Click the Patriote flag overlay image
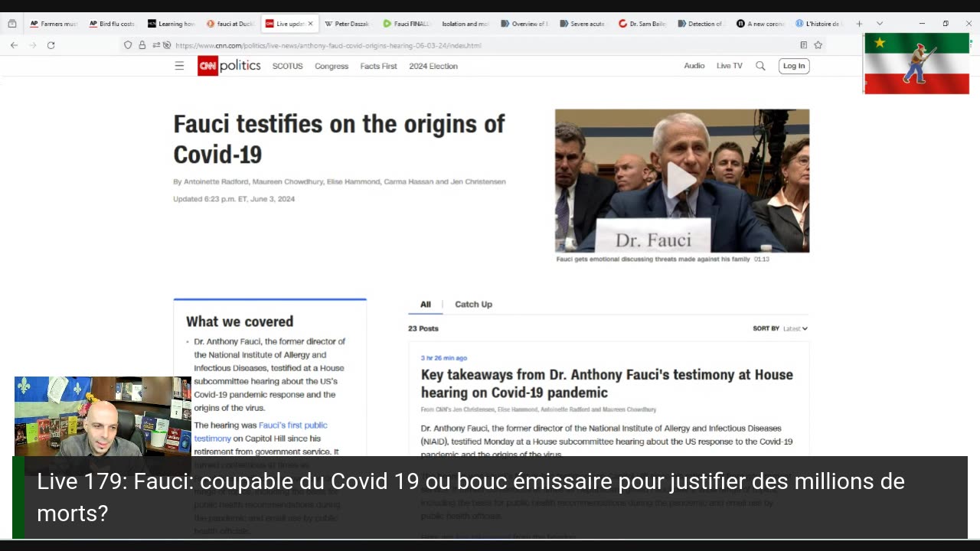Image resolution: width=980 pixels, height=551 pixels. 916,64
